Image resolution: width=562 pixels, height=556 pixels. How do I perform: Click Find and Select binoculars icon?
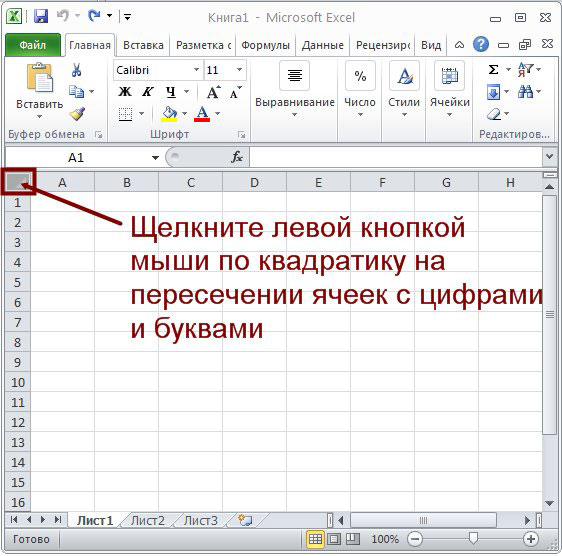[x=525, y=92]
